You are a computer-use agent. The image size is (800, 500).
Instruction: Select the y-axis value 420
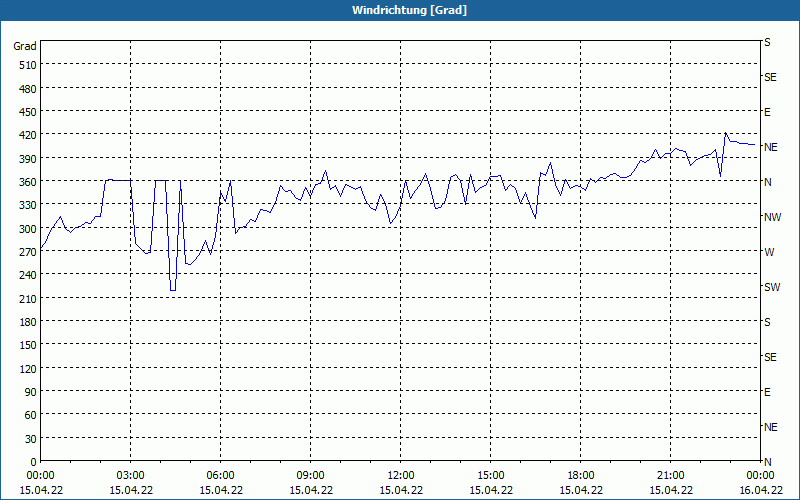[28, 136]
